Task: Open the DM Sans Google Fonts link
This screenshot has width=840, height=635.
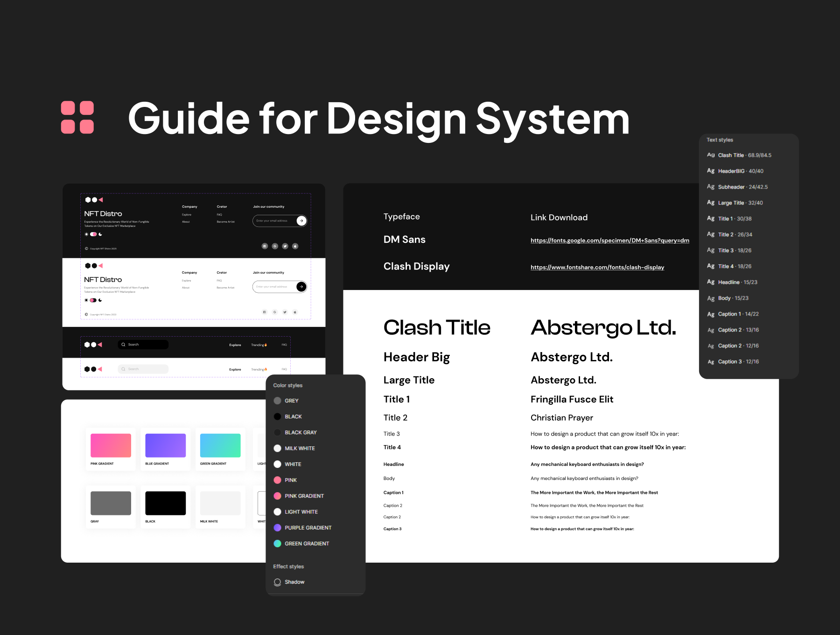Action: tap(609, 240)
